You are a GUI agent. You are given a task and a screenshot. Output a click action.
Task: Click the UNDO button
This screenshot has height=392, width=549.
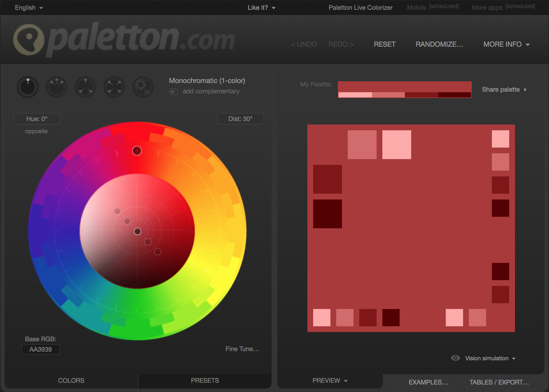304,44
